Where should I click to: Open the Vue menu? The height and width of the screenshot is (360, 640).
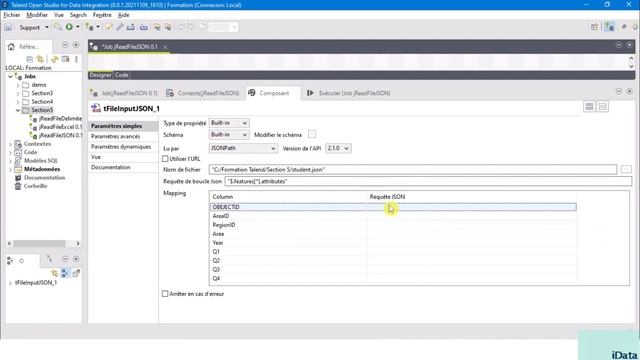[x=59, y=15]
